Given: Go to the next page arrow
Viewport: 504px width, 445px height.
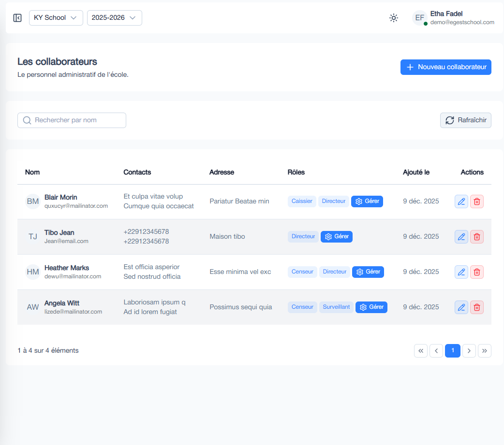Looking at the screenshot, I should 469,351.
